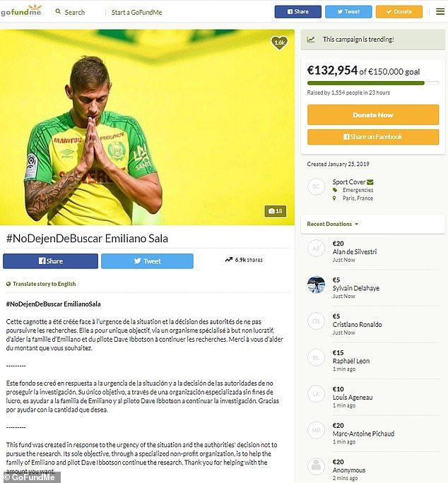Screen dimensions: 448x483
Task: Click the yellow Donate button in header
Action: [399, 12]
